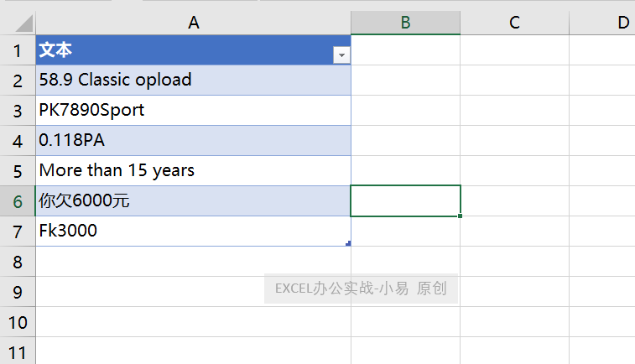Select row 6 header

click(18, 201)
